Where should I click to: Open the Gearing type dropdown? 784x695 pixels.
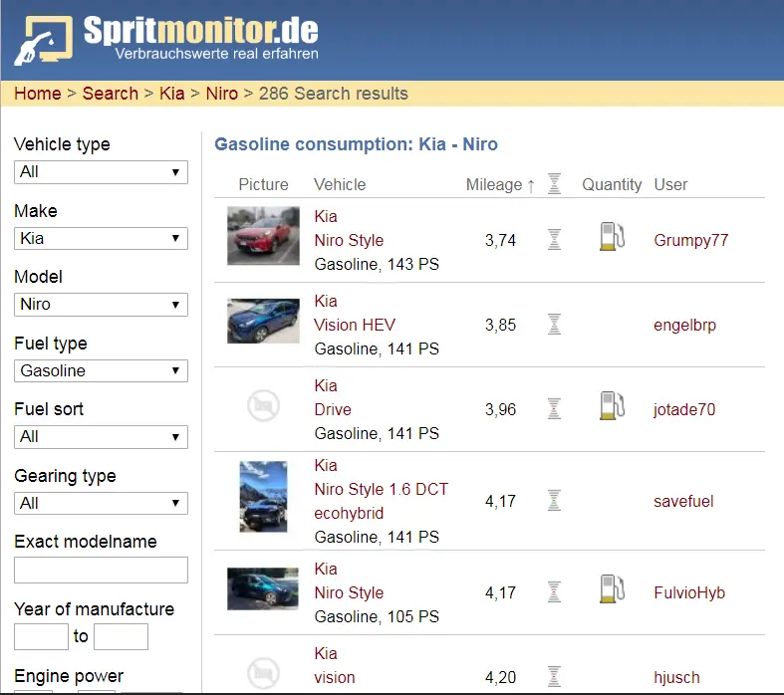point(101,503)
